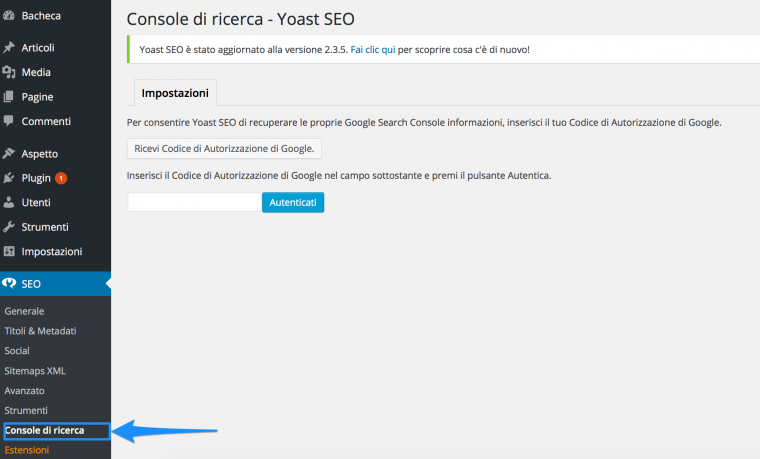The image size is (760, 459).
Task: Open the Pagine menu item
Action: point(37,97)
